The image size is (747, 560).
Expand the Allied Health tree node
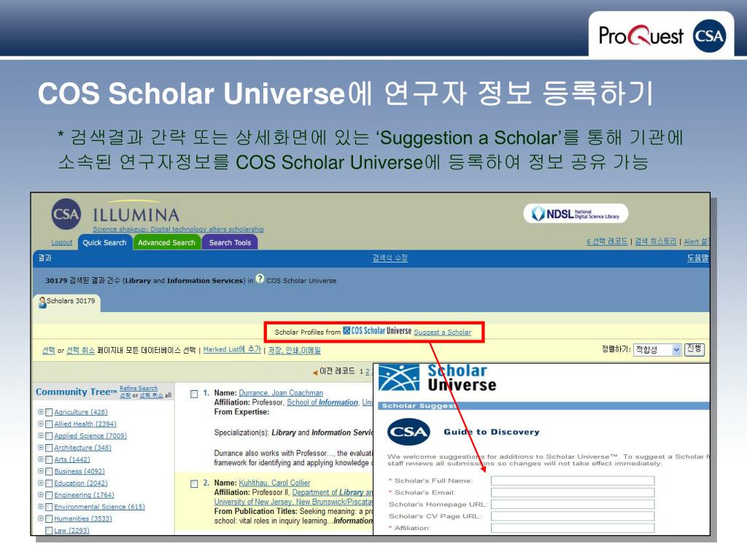pyautogui.click(x=41, y=424)
